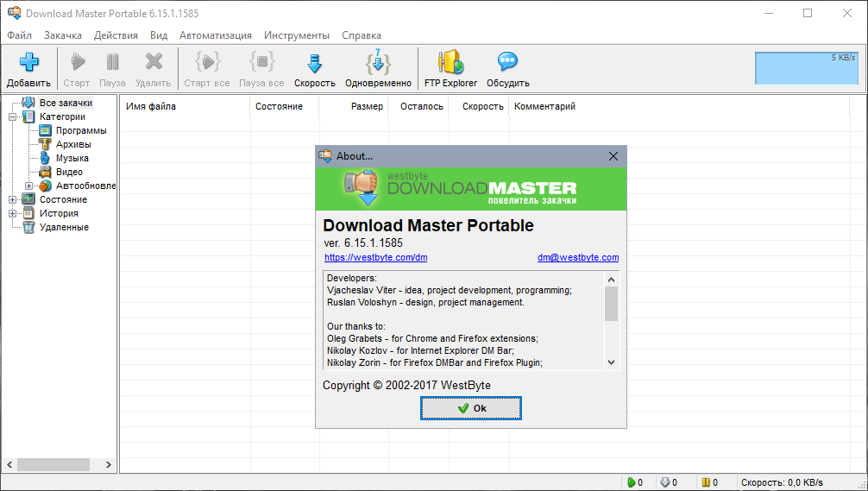Click the 'Oleg Grabets' credits line
Viewport: 868px width, 491px height.
(x=432, y=338)
